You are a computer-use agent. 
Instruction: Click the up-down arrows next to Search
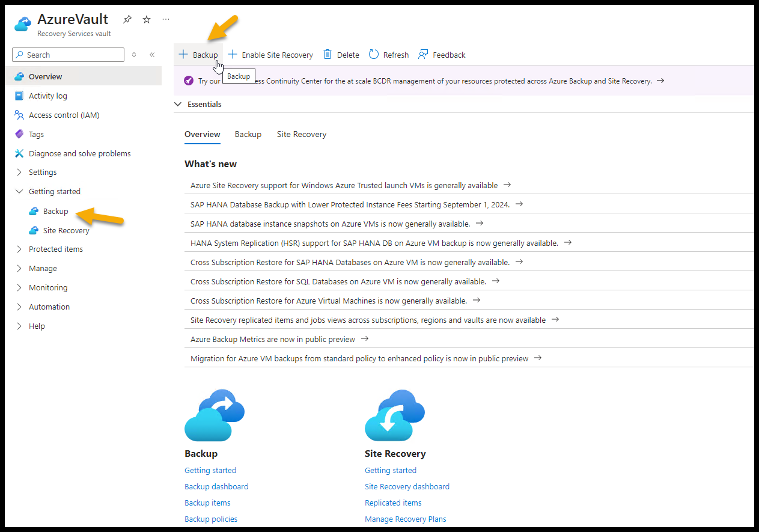[x=134, y=55]
